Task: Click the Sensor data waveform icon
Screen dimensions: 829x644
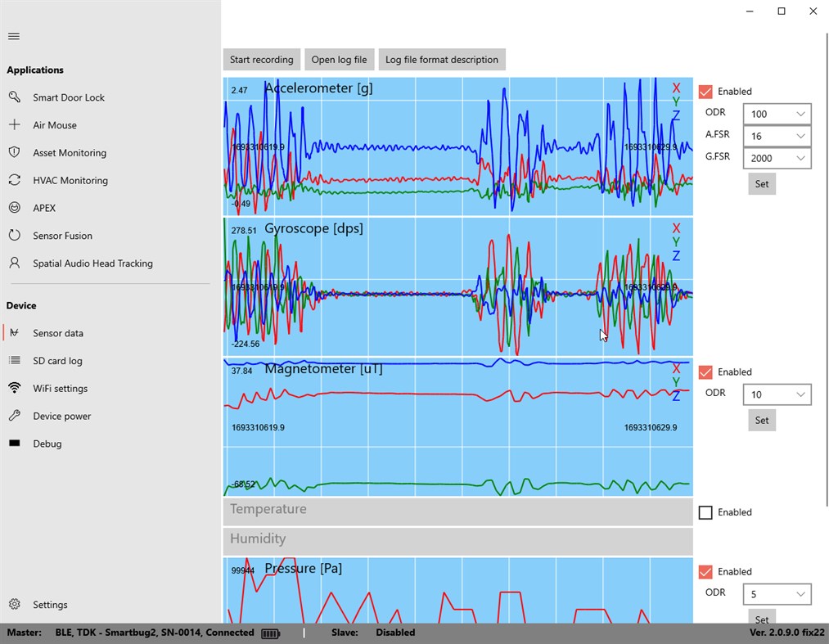Action: pos(14,332)
